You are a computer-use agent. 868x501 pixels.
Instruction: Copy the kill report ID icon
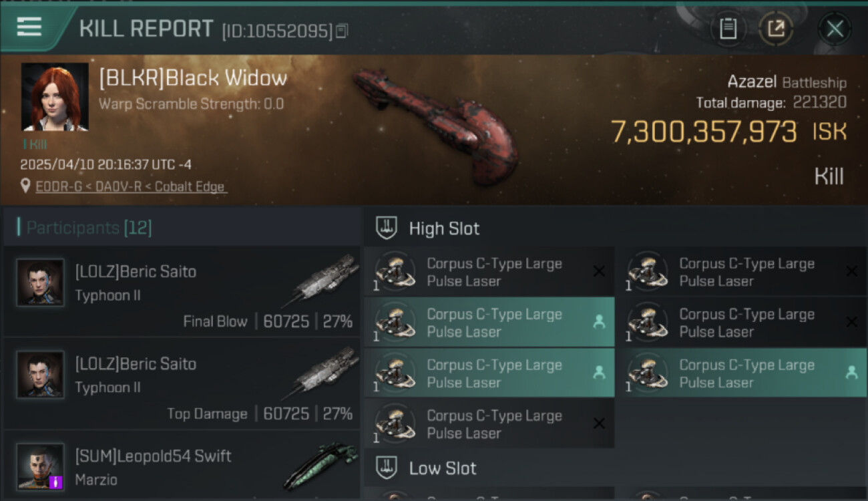(x=342, y=31)
